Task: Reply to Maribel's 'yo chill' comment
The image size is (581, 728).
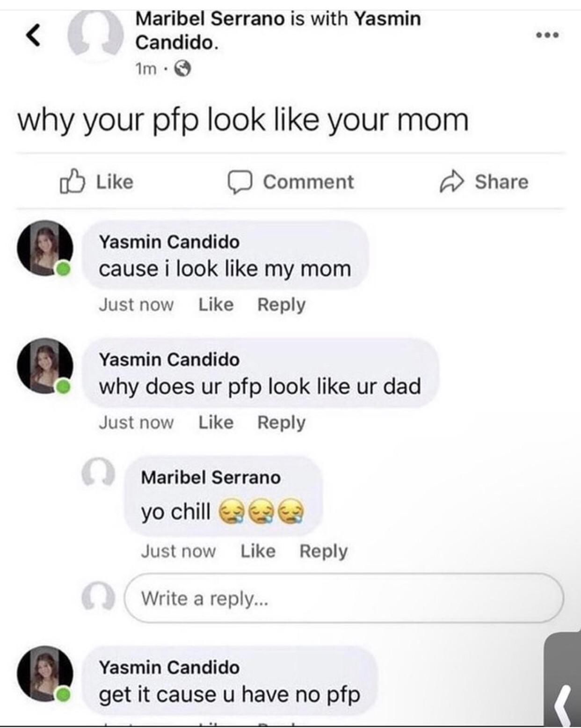Action: (x=323, y=552)
